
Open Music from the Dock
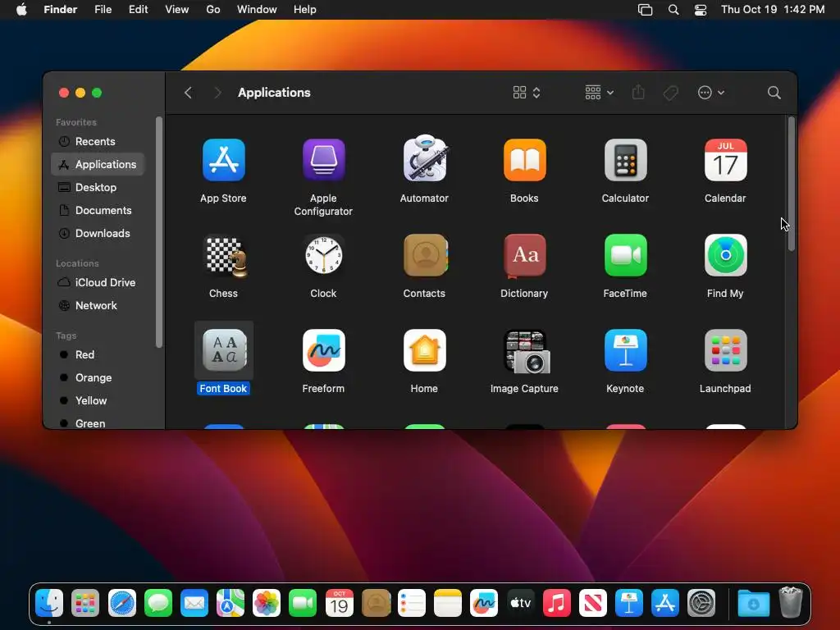[557, 604]
